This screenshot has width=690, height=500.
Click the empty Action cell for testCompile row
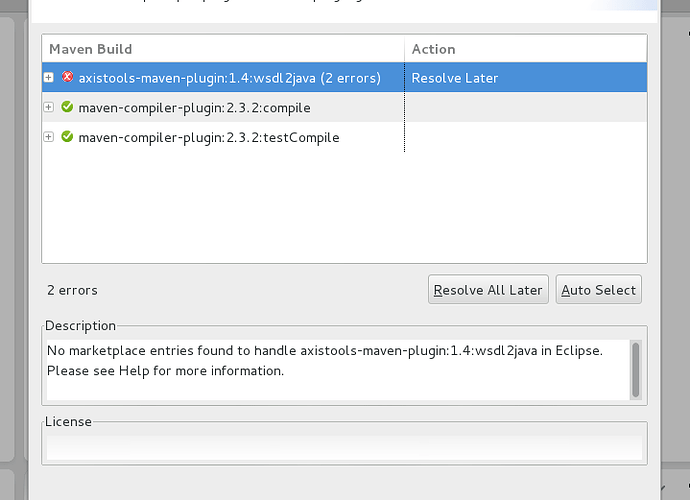[525, 137]
